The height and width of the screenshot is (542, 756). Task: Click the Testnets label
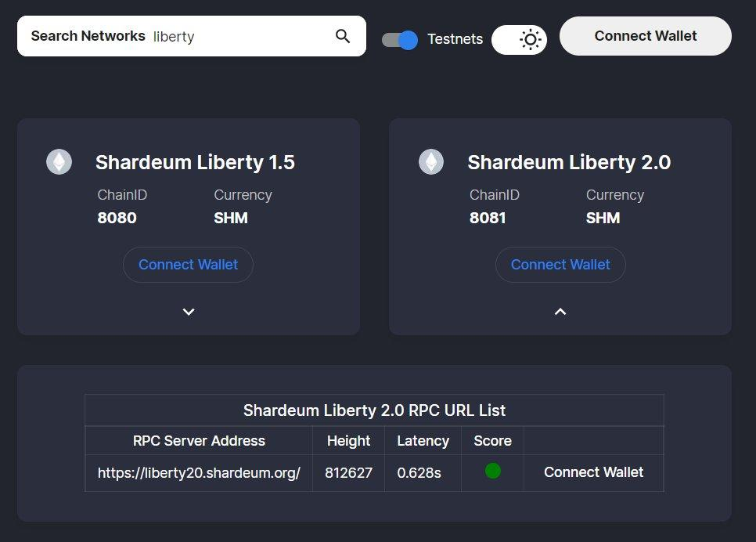[455, 39]
